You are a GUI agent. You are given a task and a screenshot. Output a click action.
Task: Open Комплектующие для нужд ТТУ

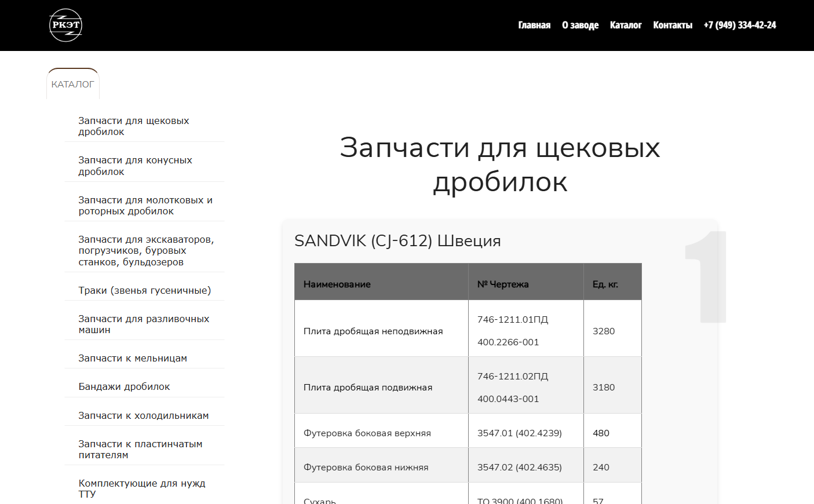[142, 488]
